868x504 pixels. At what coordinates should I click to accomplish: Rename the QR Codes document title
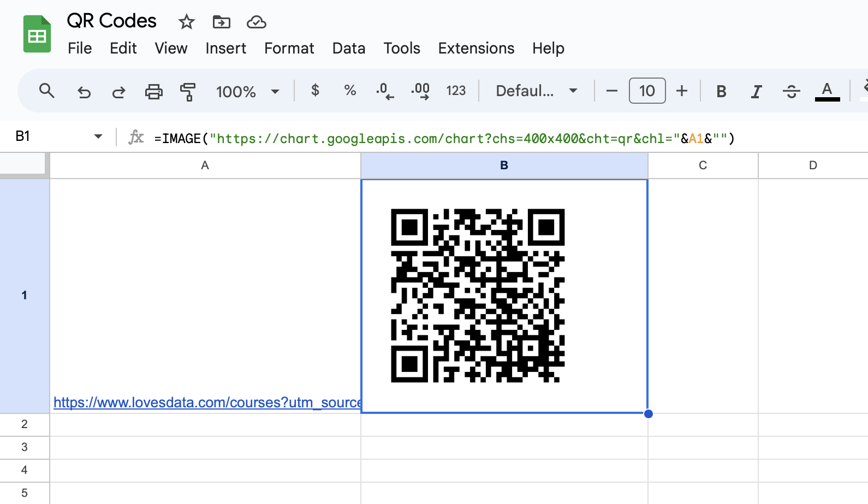coord(111,21)
